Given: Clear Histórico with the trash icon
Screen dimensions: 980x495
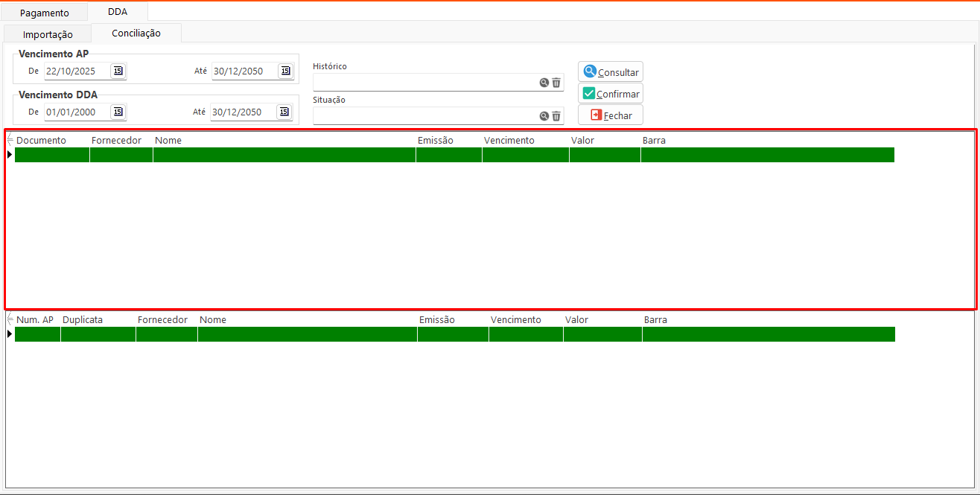Looking at the screenshot, I should click(x=556, y=83).
